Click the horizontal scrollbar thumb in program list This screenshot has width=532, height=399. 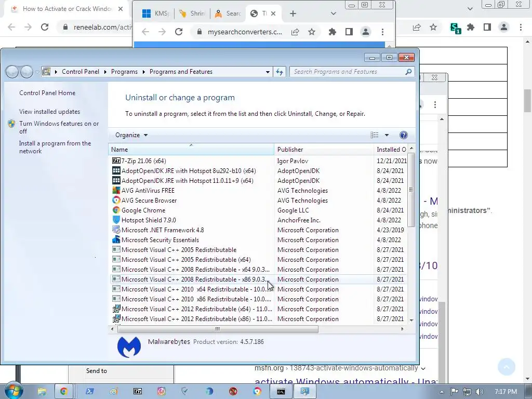(218, 329)
